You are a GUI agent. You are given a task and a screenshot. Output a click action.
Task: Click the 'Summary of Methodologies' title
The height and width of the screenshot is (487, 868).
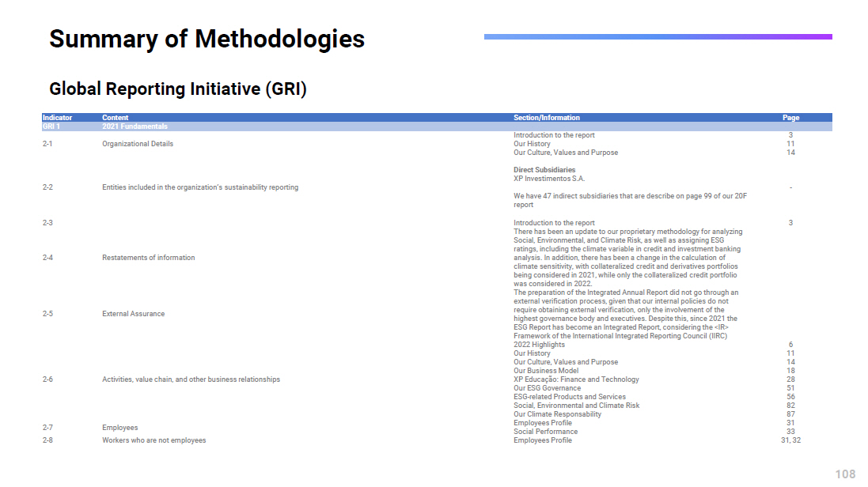[207, 39]
